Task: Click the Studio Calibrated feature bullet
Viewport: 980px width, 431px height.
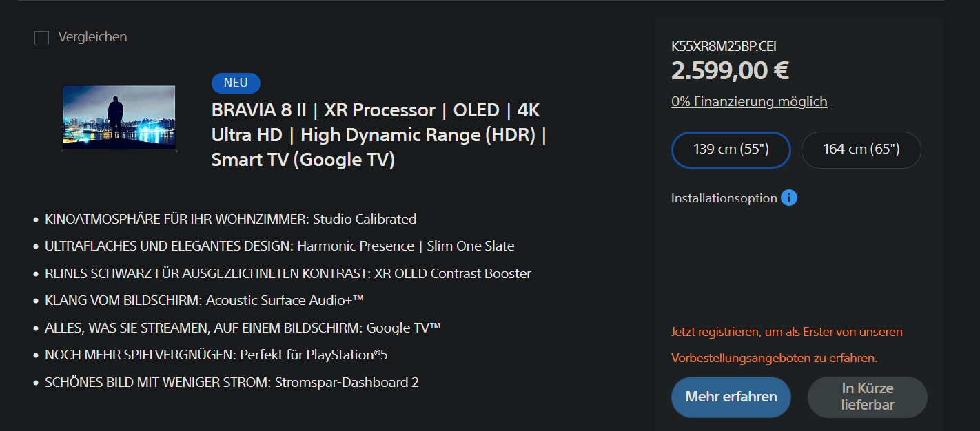Action: tap(230, 220)
